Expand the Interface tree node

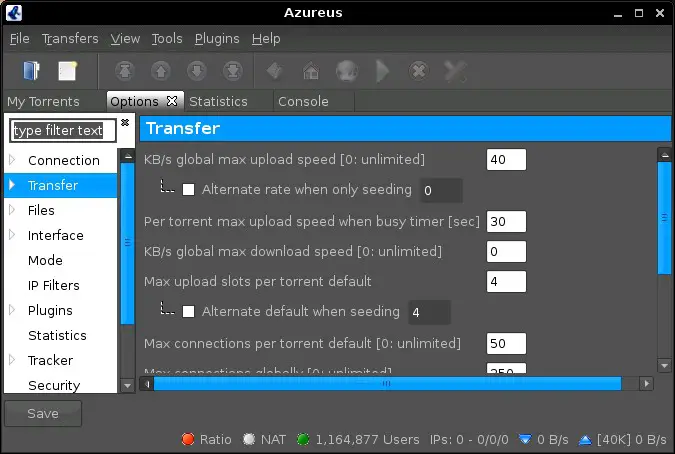(12, 235)
